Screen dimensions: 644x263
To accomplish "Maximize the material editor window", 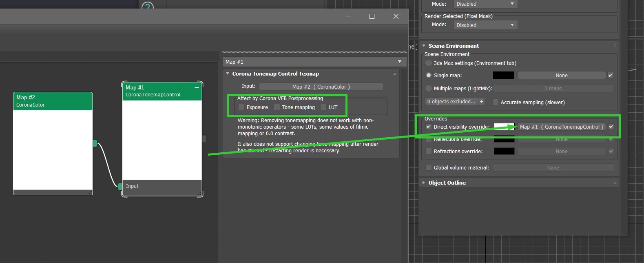I will [372, 16].
